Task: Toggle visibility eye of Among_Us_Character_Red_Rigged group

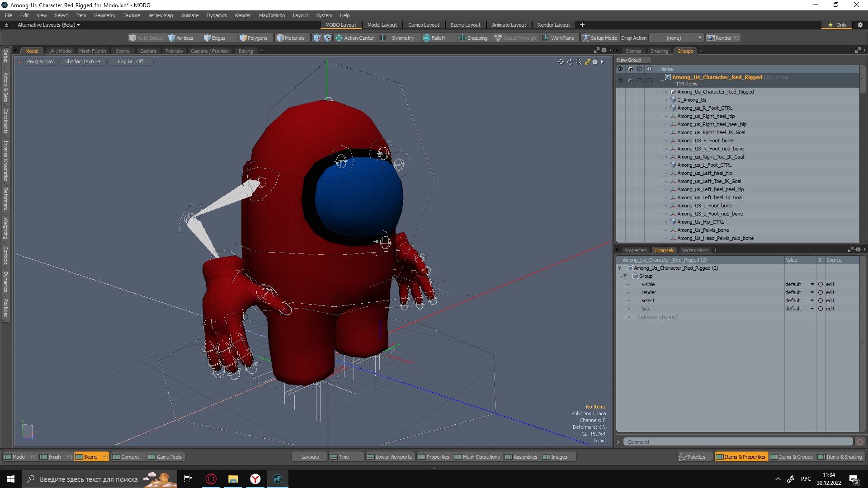Action: tap(620, 80)
